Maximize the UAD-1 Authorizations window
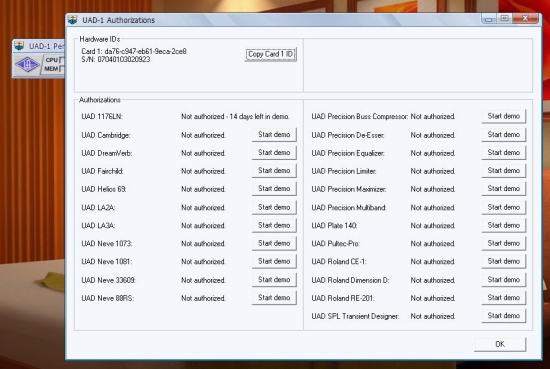This screenshot has height=369, width=550. 504,19
